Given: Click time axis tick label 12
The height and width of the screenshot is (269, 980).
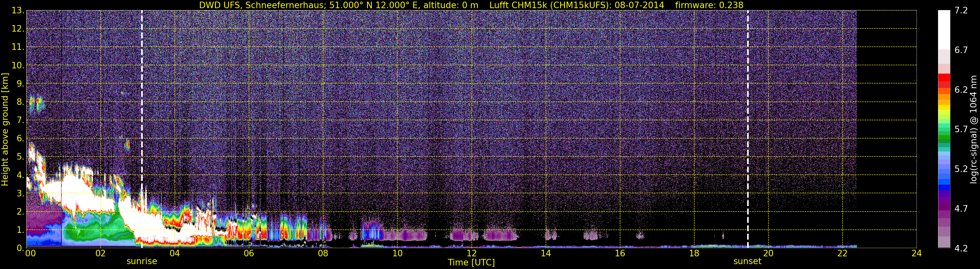Looking at the screenshot, I should pos(471,253).
